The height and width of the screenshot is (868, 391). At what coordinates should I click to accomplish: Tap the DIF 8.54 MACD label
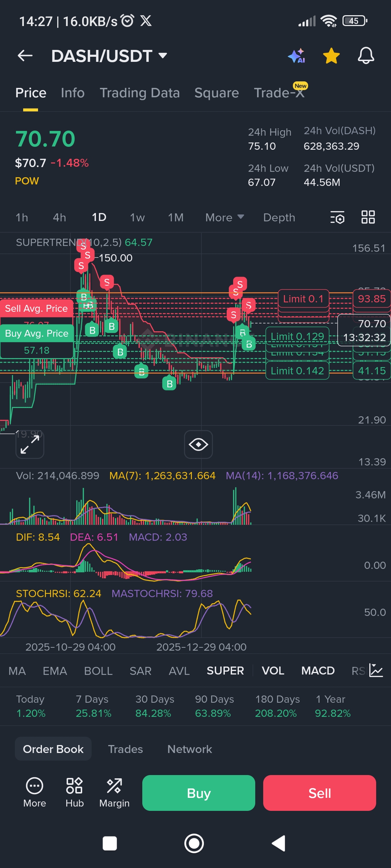click(38, 537)
